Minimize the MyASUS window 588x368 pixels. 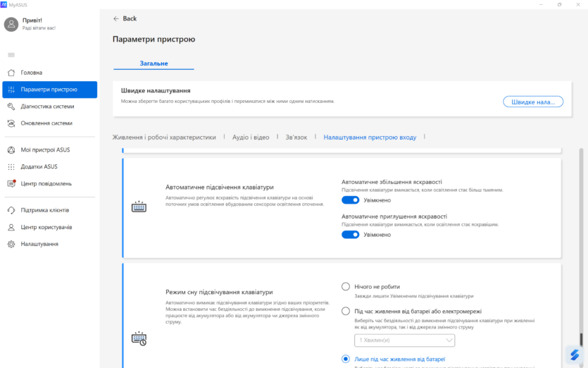541,4
